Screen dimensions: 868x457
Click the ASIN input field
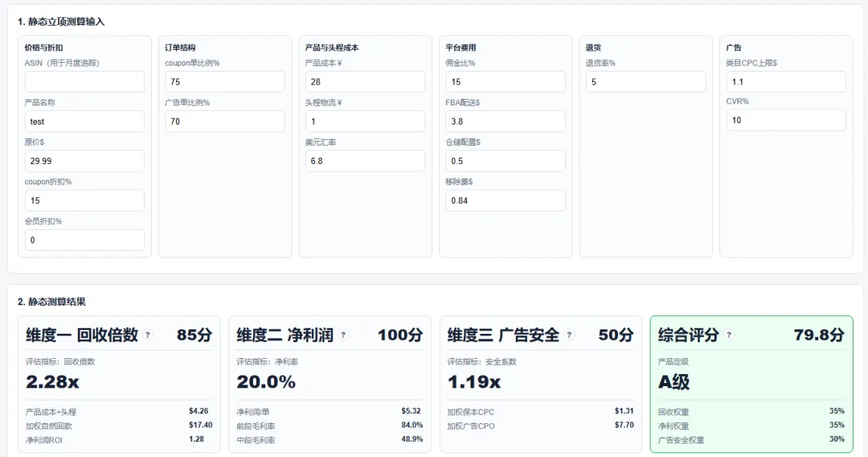click(84, 81)
